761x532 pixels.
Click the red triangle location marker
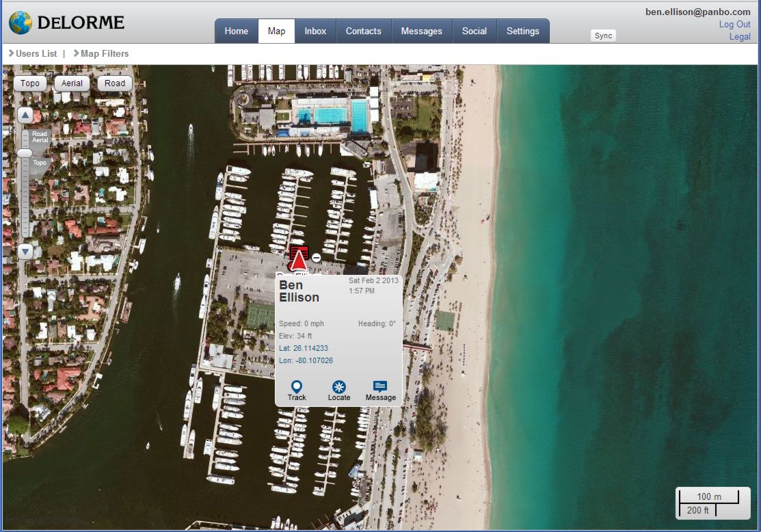pos(299,261)
